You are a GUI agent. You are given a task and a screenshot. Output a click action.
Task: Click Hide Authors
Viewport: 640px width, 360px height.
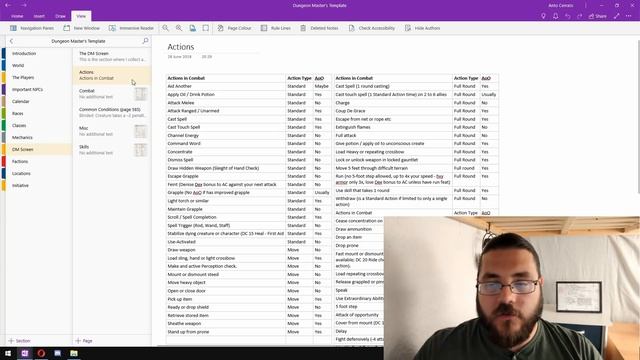pyautogui.click(x=422, y=28)
